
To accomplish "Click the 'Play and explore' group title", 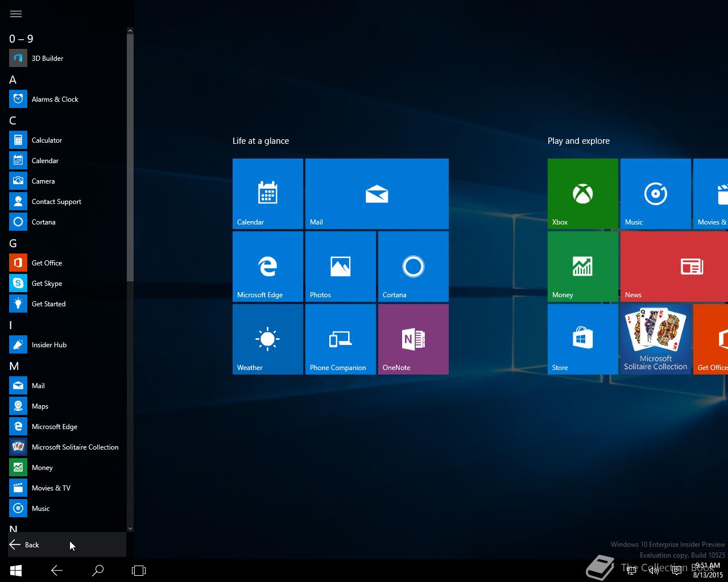I will coord(578,141).
